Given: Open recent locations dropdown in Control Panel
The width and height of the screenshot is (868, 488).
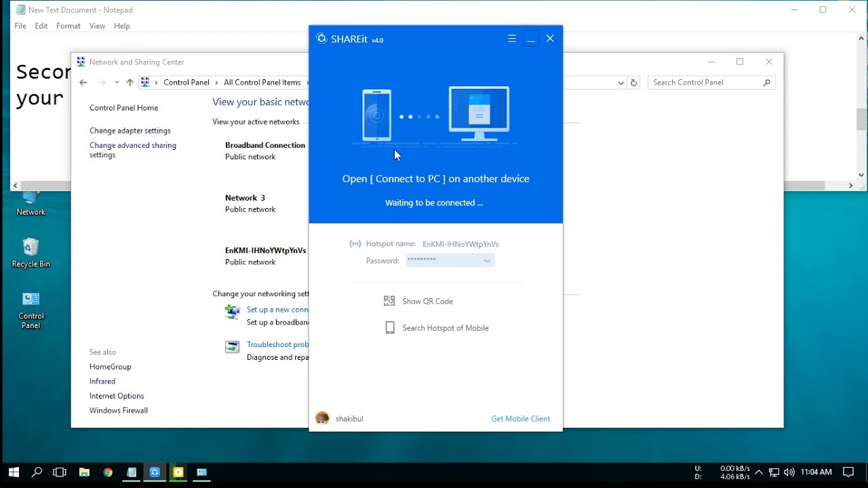Looking at the screenshot, I should 117,83.
